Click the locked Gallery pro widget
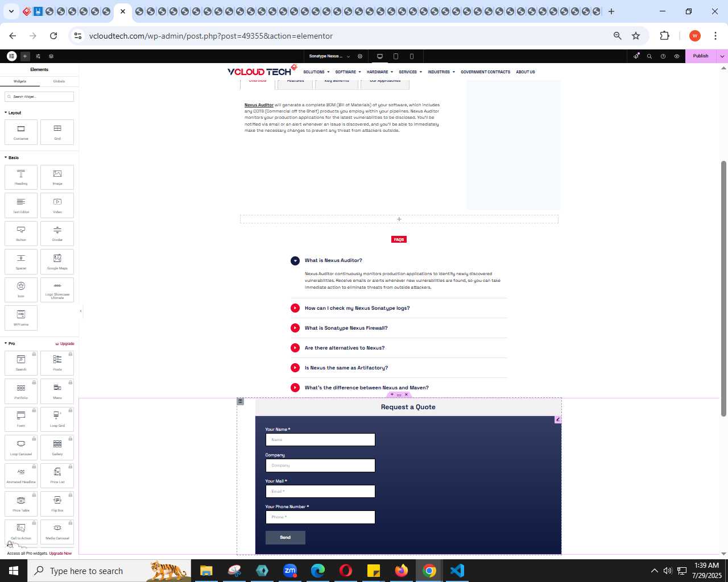 pyautogui.click(x=57, y=447)
